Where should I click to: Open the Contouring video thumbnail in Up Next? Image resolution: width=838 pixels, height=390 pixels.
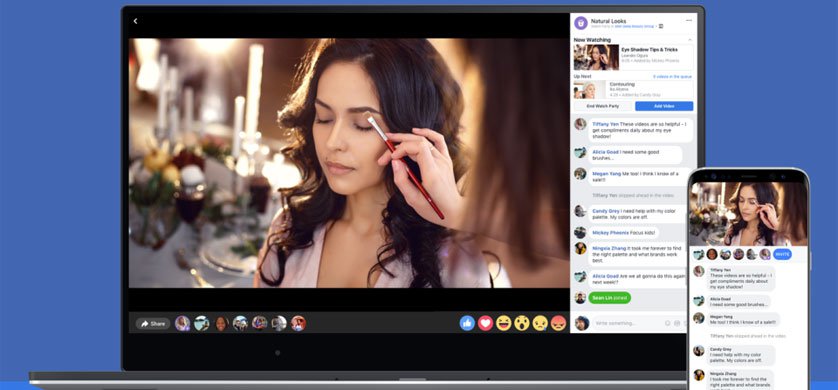[590, 90]
